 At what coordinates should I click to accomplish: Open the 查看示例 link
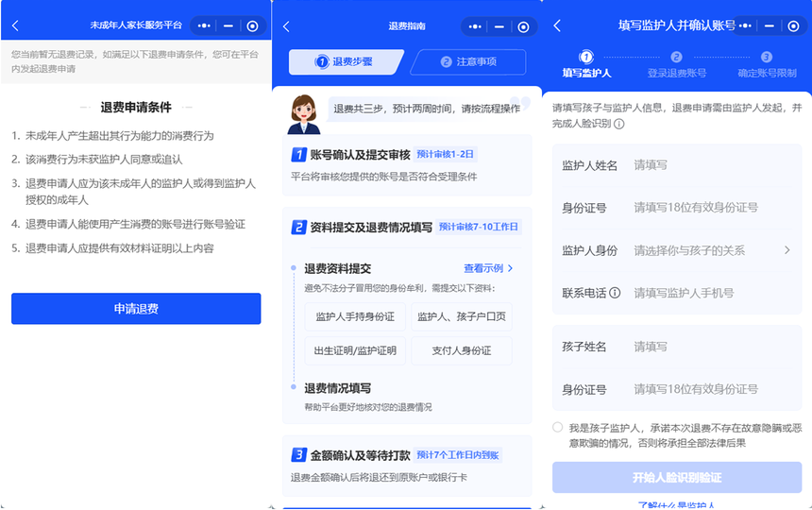tap(488, 268)
